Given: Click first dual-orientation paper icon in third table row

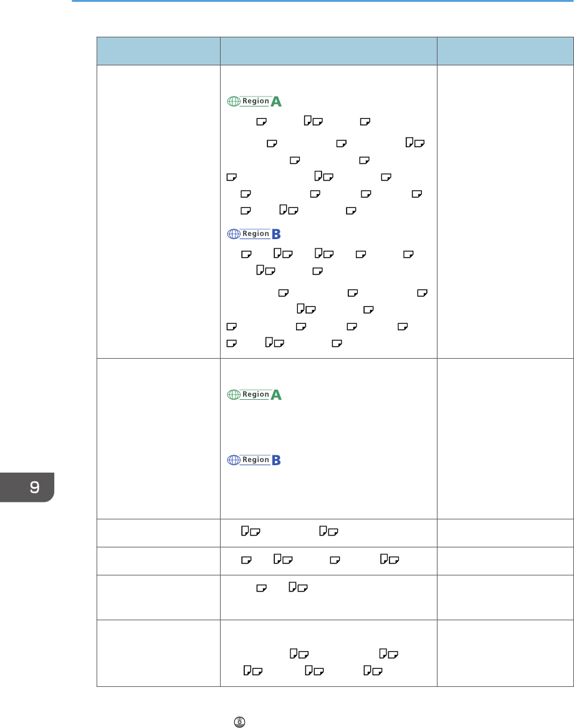Looking at the screenshot, I should point(251,531).
